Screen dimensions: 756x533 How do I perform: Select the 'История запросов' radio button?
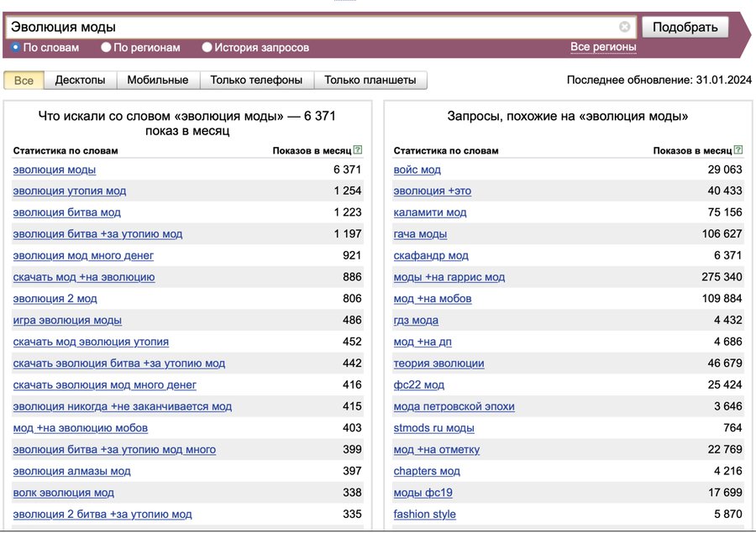coord(207,48)
